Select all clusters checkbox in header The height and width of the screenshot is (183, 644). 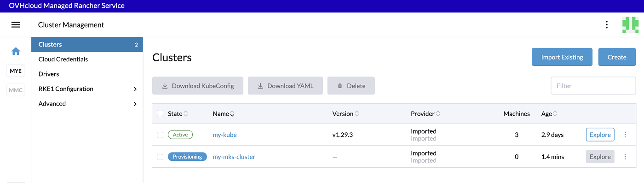pyautogui.click(x=160, y=113)
